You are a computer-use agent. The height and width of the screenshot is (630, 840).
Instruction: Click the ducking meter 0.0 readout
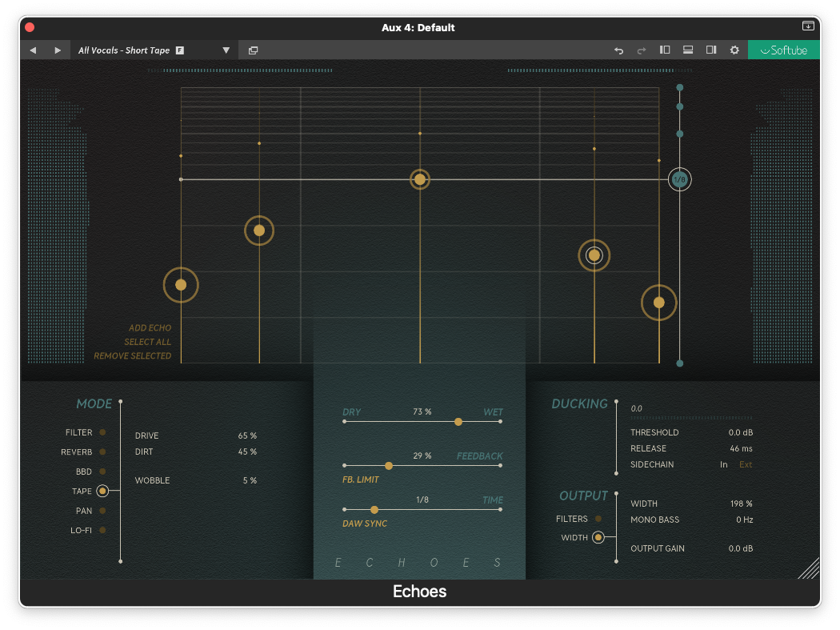pyautogui.click(x=637, y=408)
